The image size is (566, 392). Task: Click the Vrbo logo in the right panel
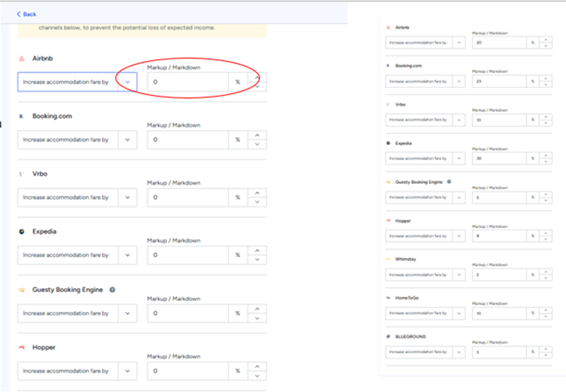point(388,104)
